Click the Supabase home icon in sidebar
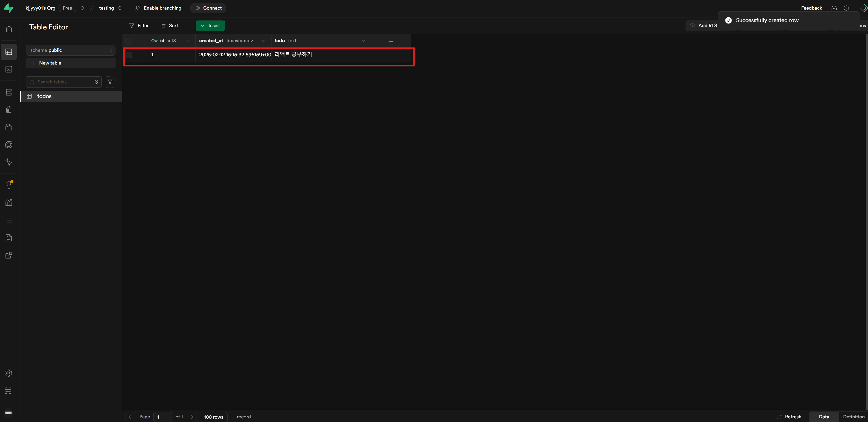The height and width of the screenshot is (422, 868). coord(9,29)
